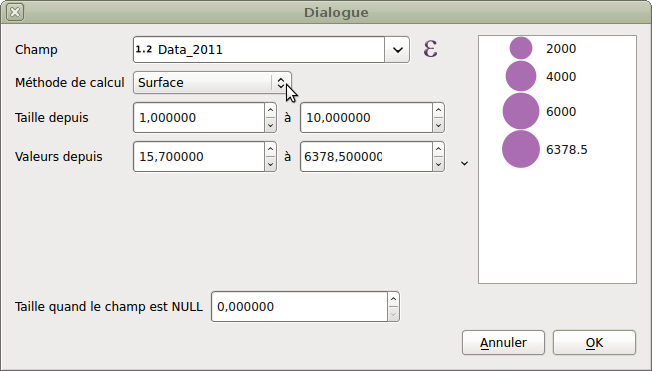
Task: Confirm the dialog with OK
Action: pos(594,343)
